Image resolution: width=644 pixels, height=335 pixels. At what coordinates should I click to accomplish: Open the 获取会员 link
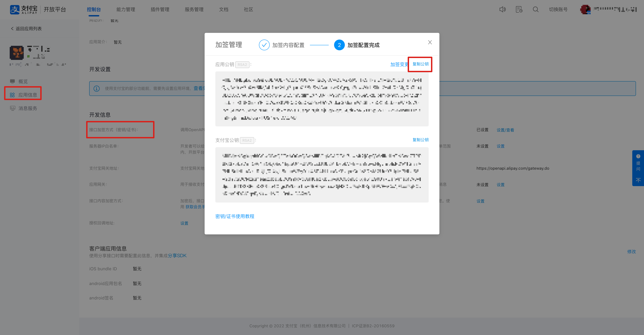tap(195, 207)
